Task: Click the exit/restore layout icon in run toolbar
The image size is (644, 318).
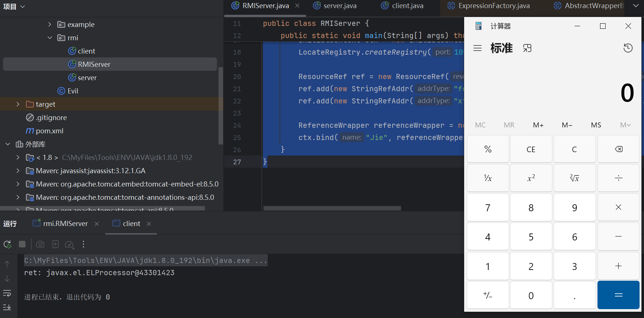Action: 55,244
